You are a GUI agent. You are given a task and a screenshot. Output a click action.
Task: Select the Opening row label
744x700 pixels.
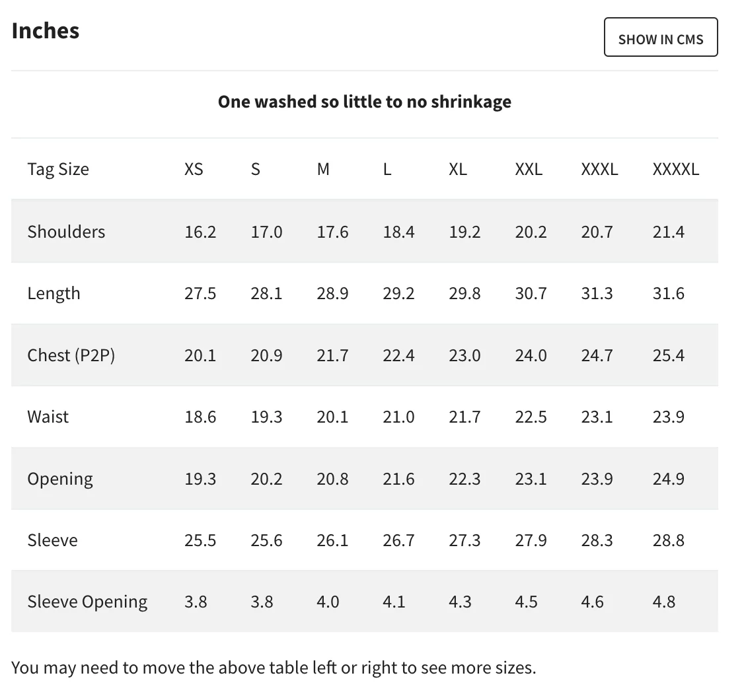(60, 479)
